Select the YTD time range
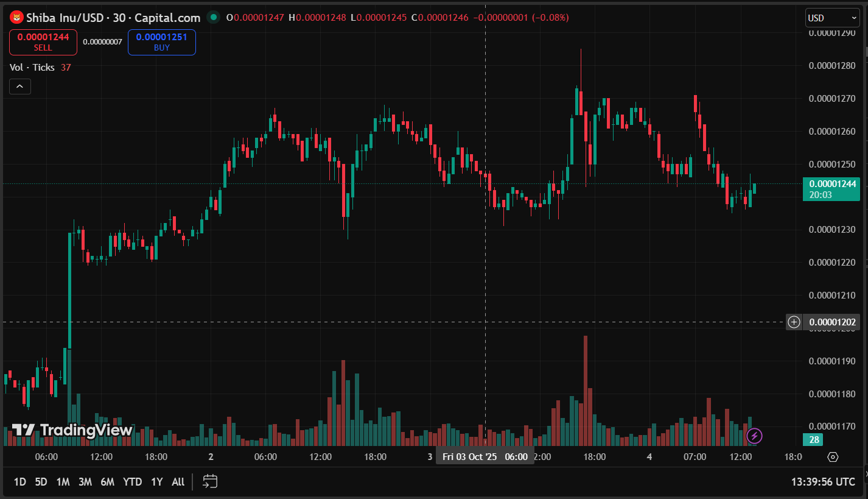868x499 pixels. [x=132, y=482]
